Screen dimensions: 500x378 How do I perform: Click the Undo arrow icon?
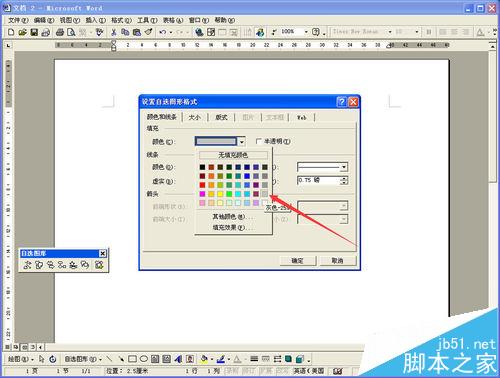point(163,32)
